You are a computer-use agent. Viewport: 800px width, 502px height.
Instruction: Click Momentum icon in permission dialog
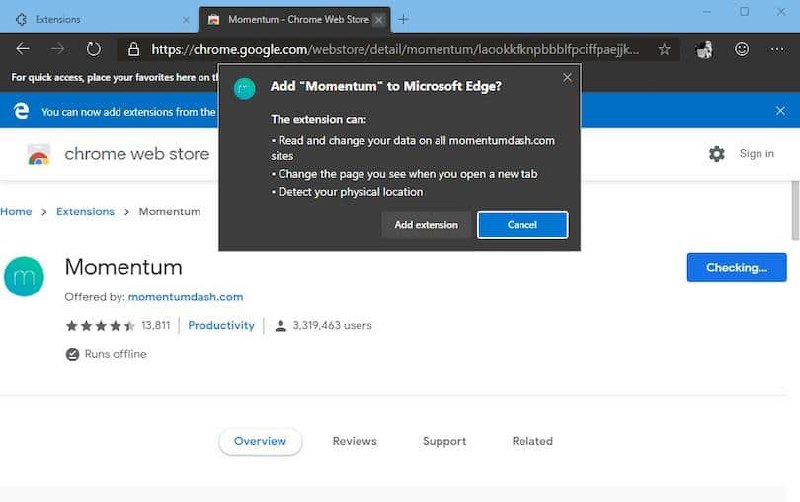(x=244, y=89)
